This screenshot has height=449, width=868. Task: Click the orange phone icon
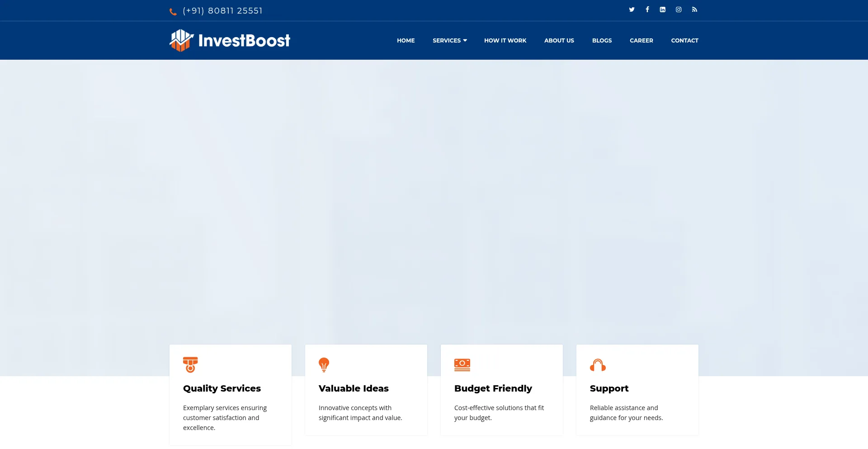pyautogui.click(x=173, y=12)
